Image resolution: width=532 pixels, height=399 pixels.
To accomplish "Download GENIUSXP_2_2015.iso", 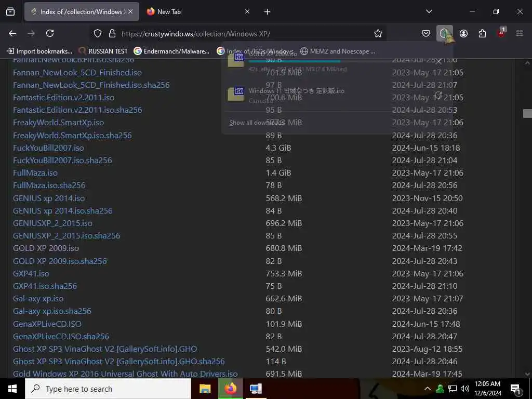I will (x=52, y=223).
